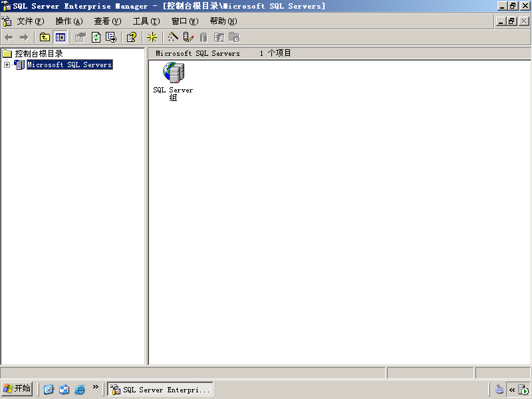
Task: Open the 窗口(W) menu
Action: click(185, 21)
